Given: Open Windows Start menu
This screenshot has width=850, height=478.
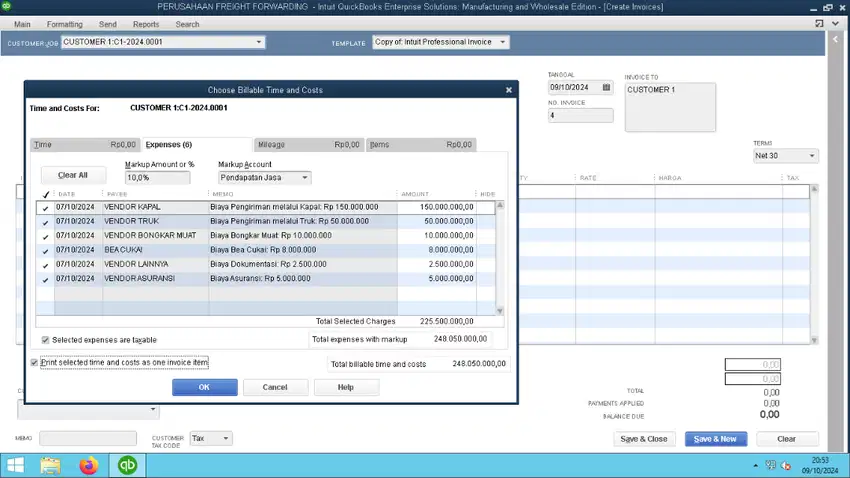Looking at the screenshot, I should 15,466.
